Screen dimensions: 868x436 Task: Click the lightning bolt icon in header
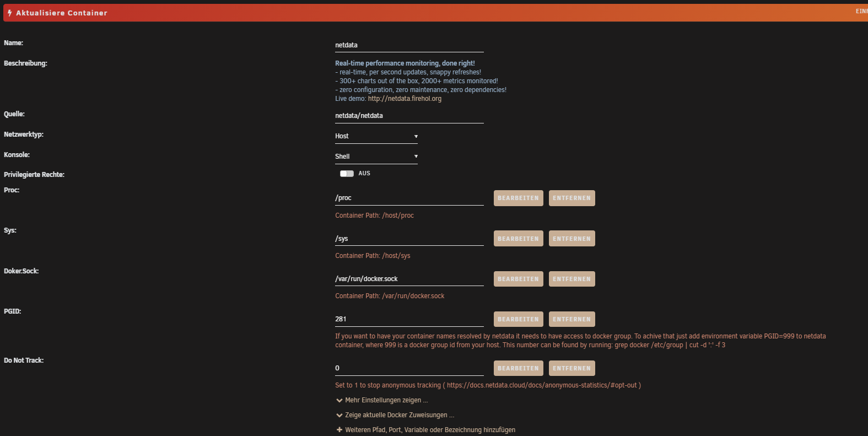point(9,13)
